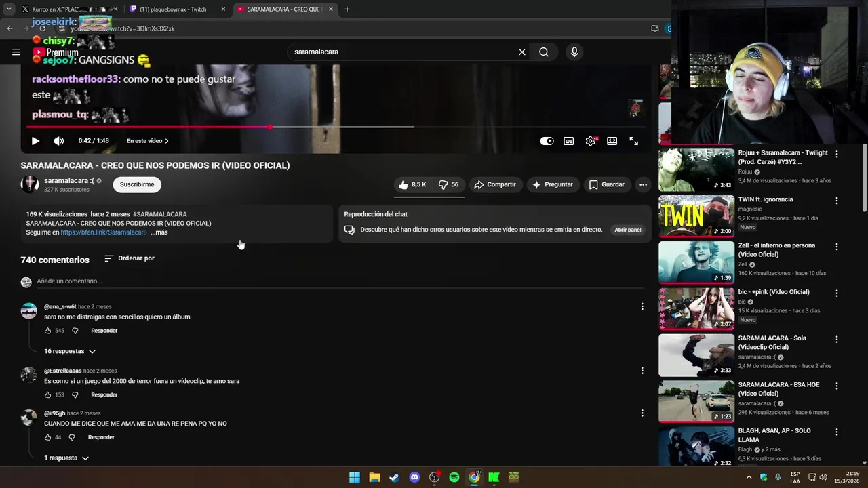Viewport: 868px width, 488px height.
Task: Open options for 'TWIN ft. ignorancia' video
Action: pyautogui.click(x=837, y=201)
